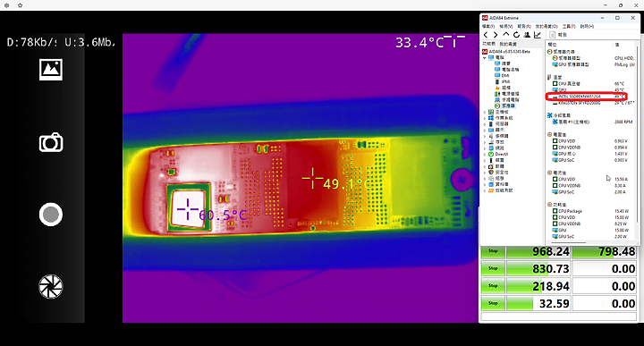Click Stop button beside 968.24
This screenshot has width=644, height=346.
point(493,250)
